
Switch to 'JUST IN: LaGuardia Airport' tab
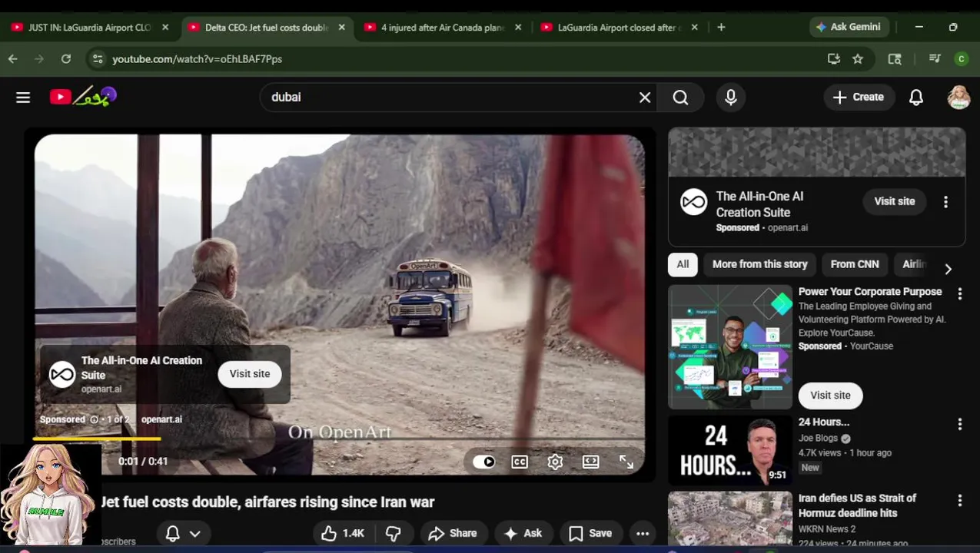(90, 27)
